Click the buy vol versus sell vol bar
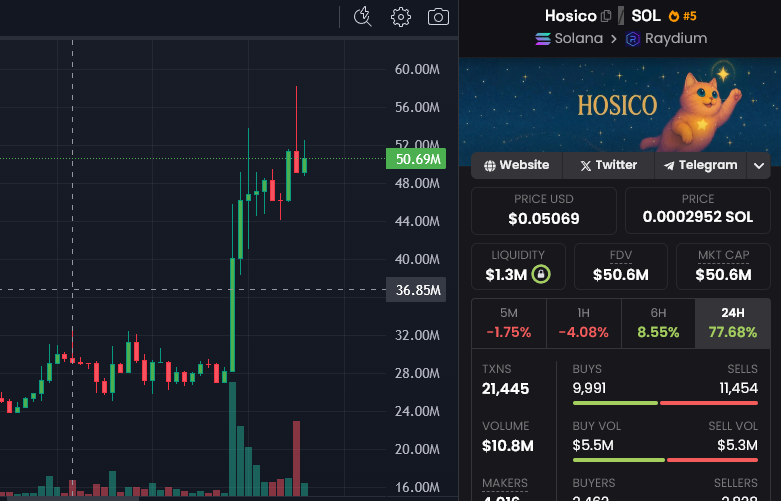The image size is (781, 501). pos(665,460)
